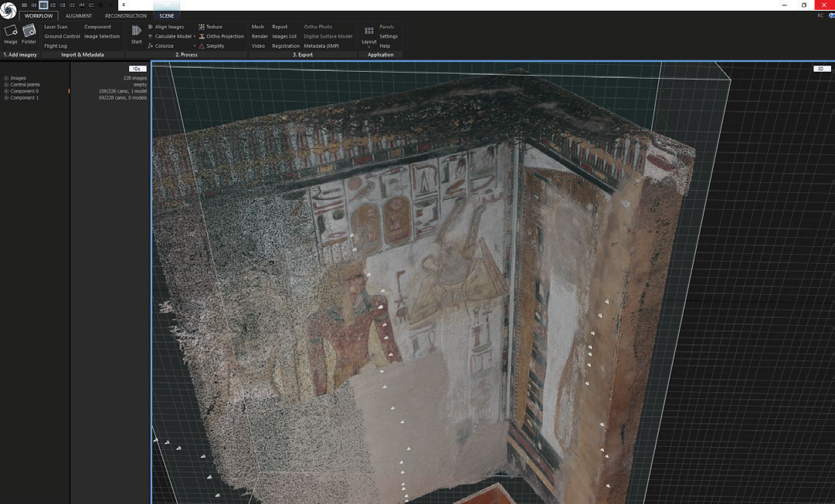835x504 pixels.
Task: Add an Image input icon
Action: 11,30
